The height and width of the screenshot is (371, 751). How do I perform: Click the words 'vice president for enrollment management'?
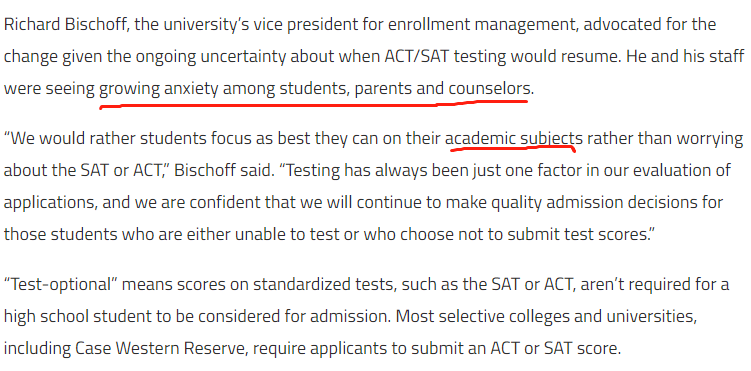(409, 24)
